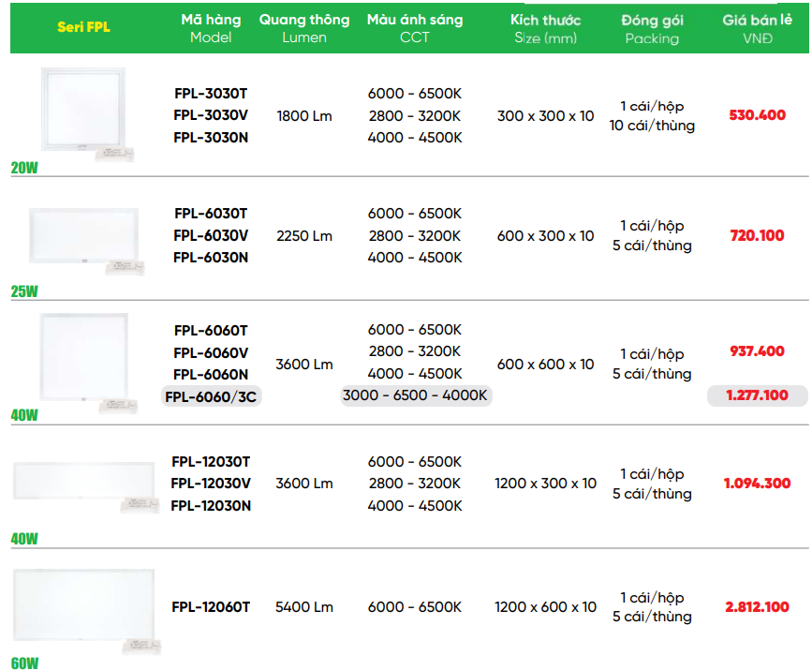Click the 25W wattage label

(24, 291)
